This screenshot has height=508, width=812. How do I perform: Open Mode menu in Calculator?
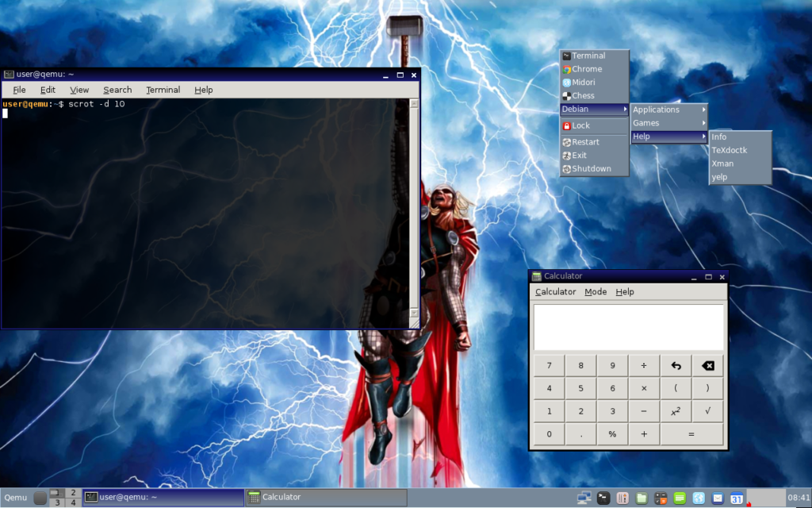pos(596,292)
